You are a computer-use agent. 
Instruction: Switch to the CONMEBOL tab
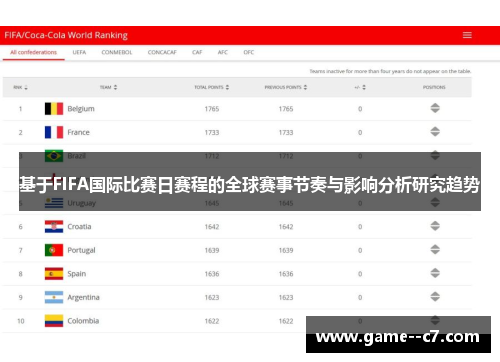[117, 52]
